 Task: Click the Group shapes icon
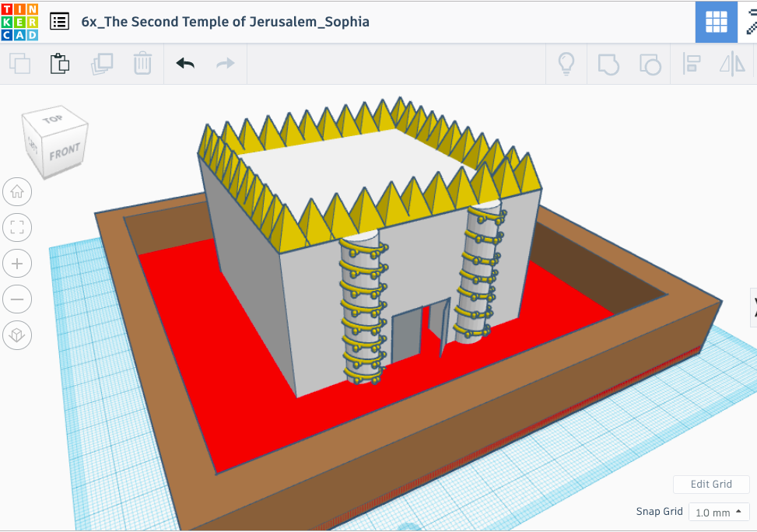tap(608, 64)
